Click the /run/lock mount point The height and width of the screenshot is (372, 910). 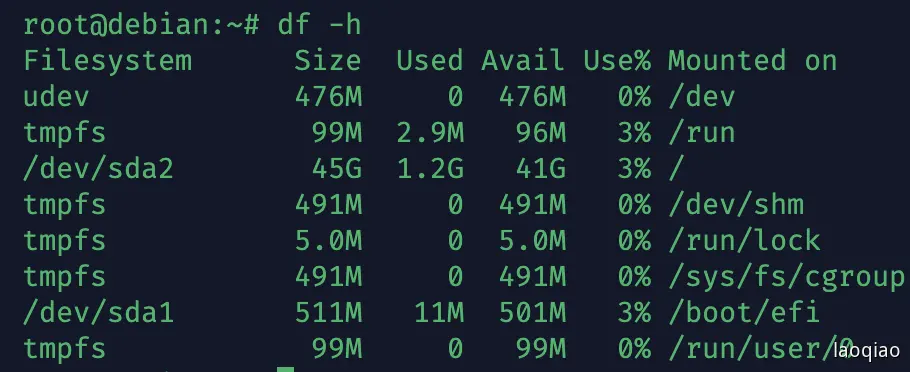point(744,241)
